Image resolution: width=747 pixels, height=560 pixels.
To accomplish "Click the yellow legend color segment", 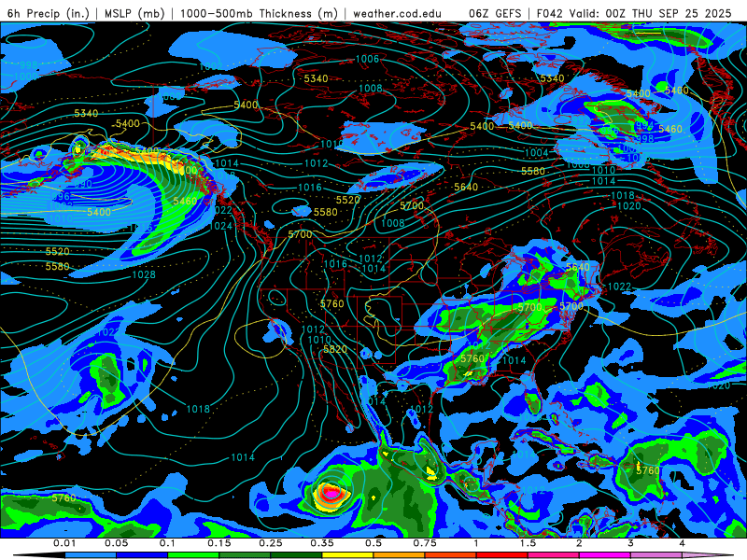I will tap(347, 555).
